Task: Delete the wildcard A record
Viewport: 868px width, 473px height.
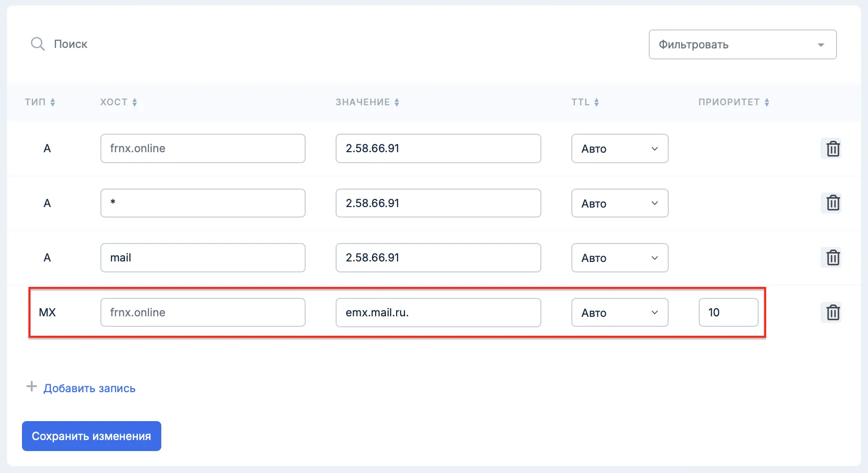Action: 833,203
